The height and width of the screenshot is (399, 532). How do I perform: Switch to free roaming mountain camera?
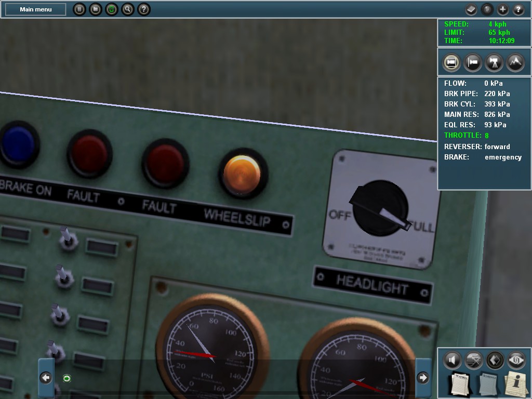[516, 62]
